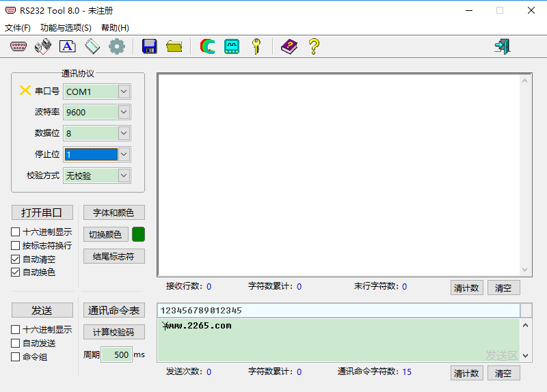This screenshot has width=547, height=392.
Task: Click the oscilloscope monitor toolbar icon
Action: click(232, 46)
